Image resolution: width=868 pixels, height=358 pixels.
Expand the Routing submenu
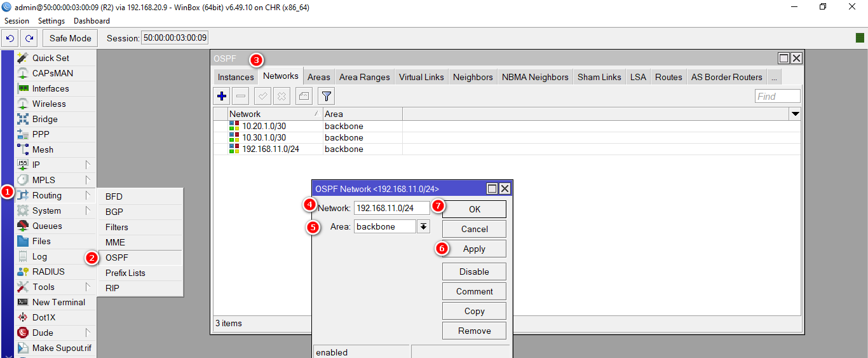coord(55,195)
